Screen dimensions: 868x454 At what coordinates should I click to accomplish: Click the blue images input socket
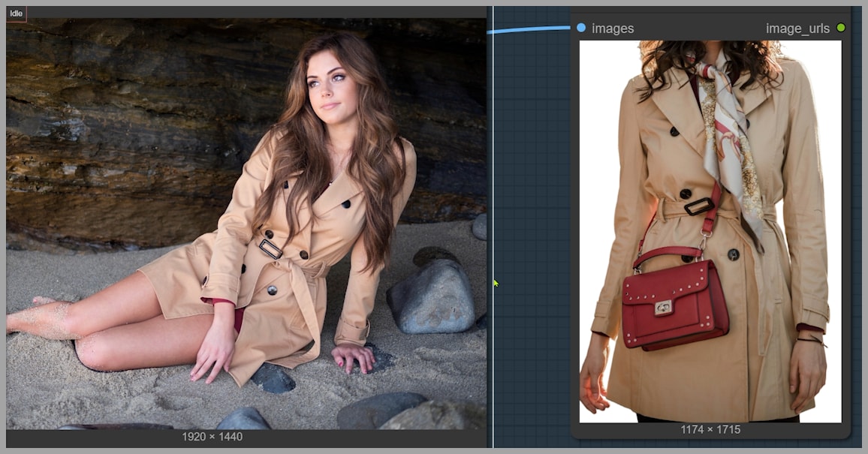[581, 28]
